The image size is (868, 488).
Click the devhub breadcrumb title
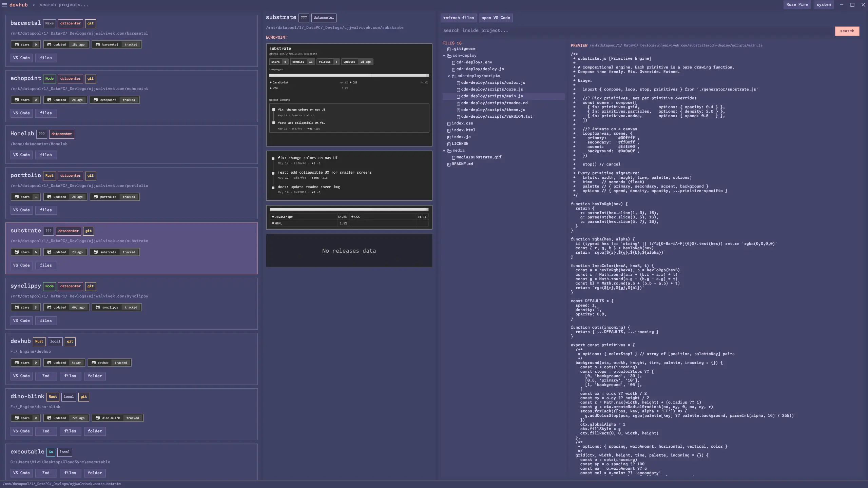tap(19, 5)
